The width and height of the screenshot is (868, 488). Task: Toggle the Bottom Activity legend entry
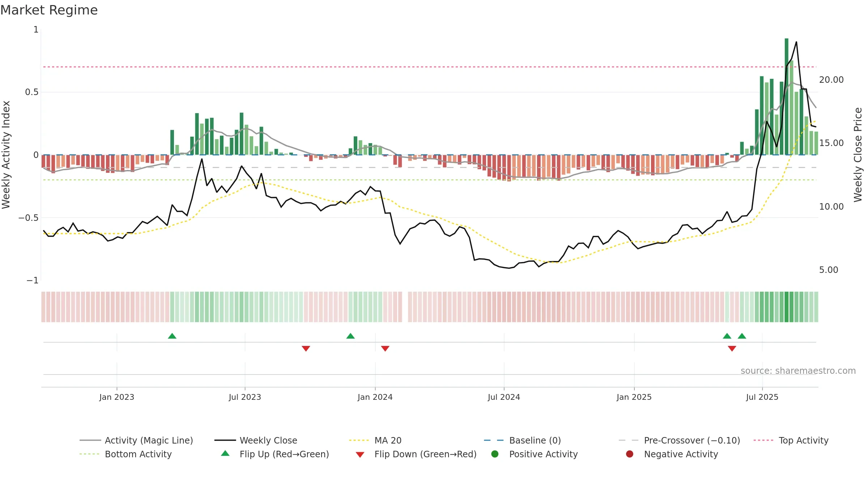click(125, 454)
